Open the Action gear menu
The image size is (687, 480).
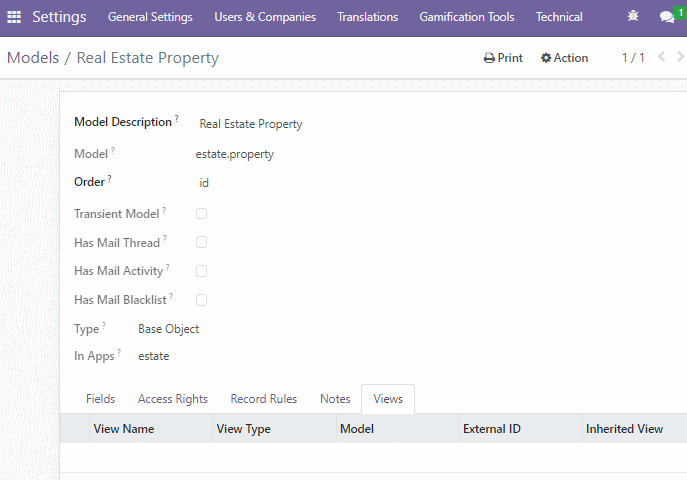(564, 58)
